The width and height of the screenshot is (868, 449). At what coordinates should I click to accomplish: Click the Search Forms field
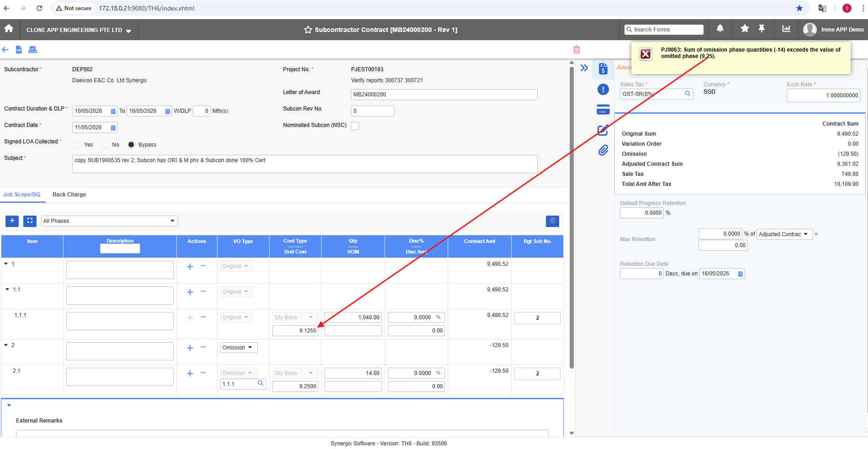click(x=664, y=30)
